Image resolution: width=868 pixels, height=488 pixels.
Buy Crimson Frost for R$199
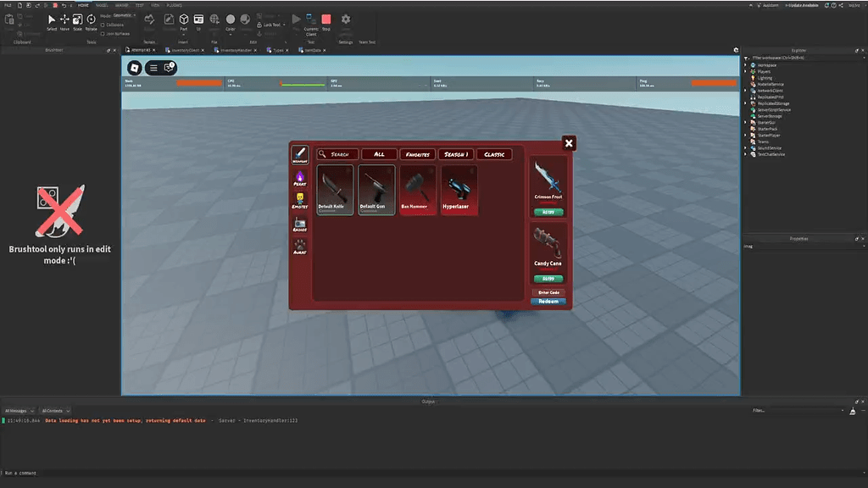[x=548, y=210]
